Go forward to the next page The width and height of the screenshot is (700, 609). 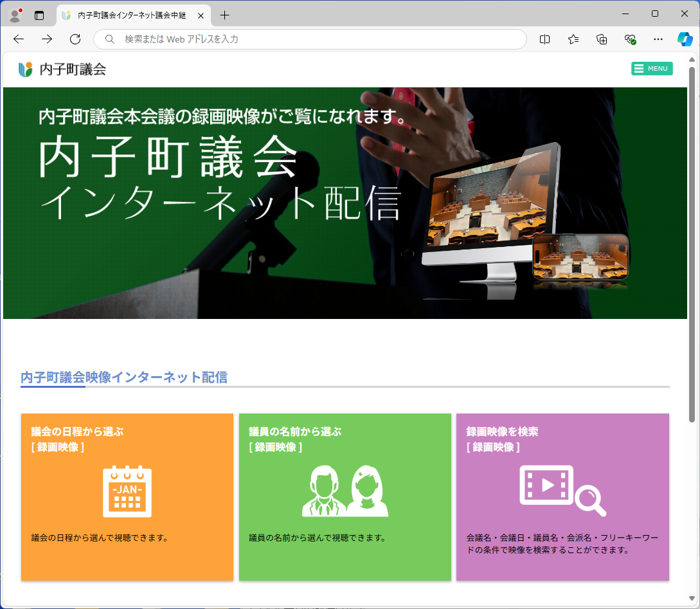pos(47,39)
